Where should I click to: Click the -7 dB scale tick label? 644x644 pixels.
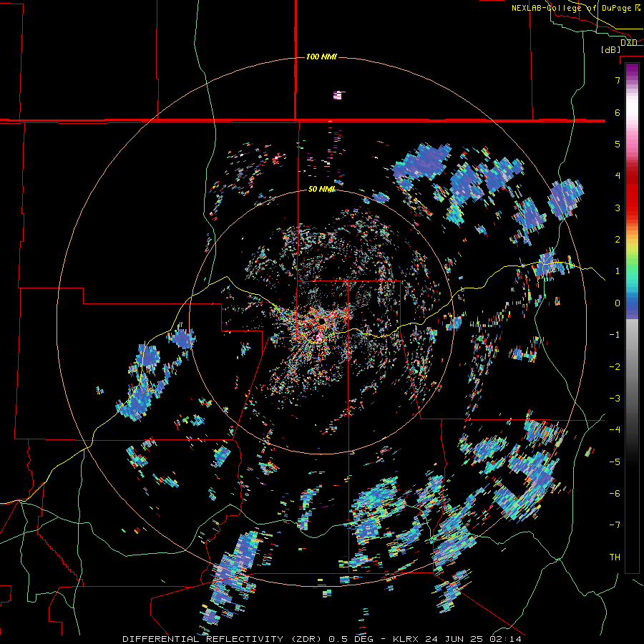point(615,525)
